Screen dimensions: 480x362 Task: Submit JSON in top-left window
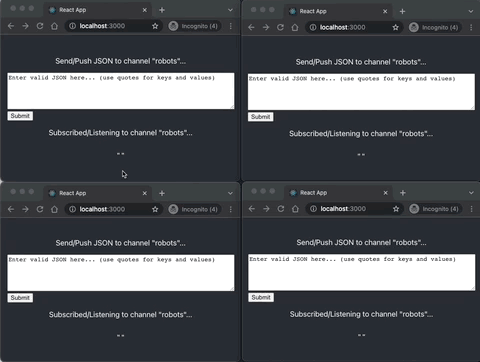click(x=20, y=116)
